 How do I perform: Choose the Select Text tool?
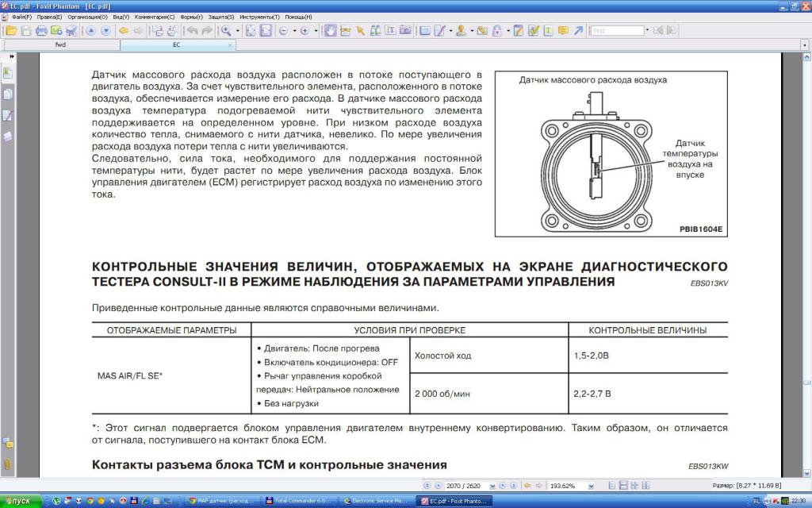(390, 31)
